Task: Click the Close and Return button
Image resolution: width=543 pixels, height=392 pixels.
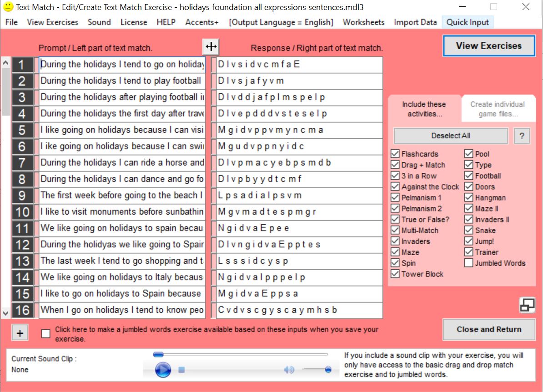Action: [488, 329]
